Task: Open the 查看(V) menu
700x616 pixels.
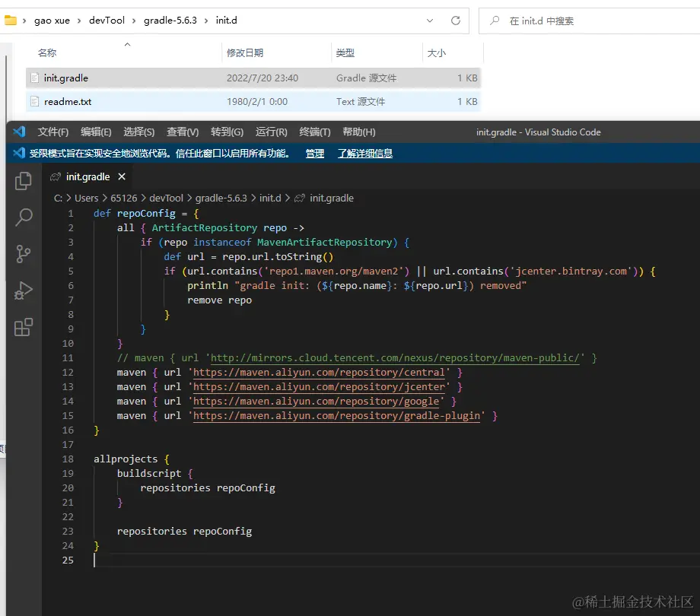Action: point(183,132)
